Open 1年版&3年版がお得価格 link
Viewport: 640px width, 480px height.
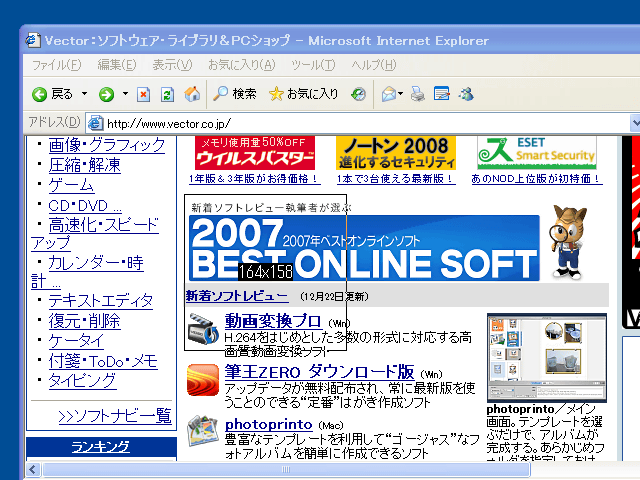[254, 179]
